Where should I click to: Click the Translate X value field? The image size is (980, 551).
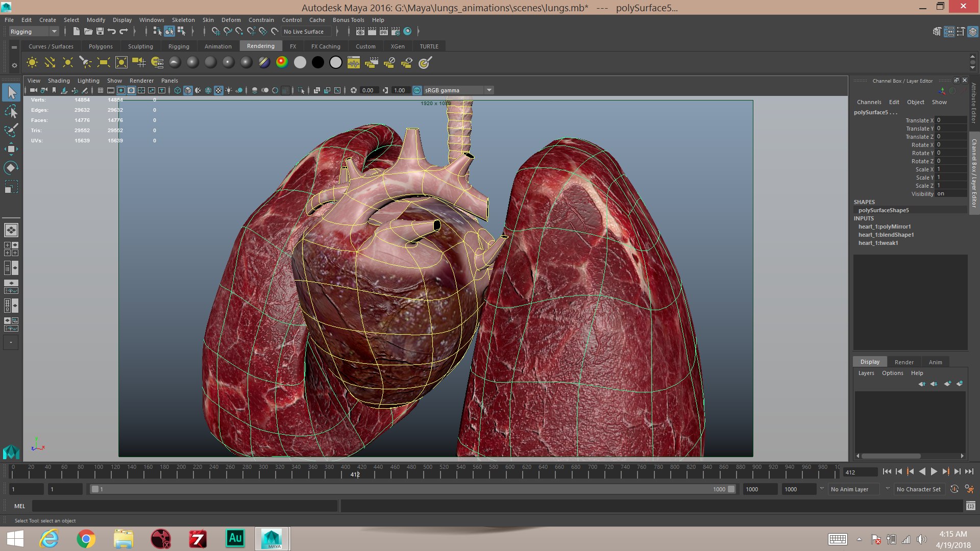[x=951, y=120]
